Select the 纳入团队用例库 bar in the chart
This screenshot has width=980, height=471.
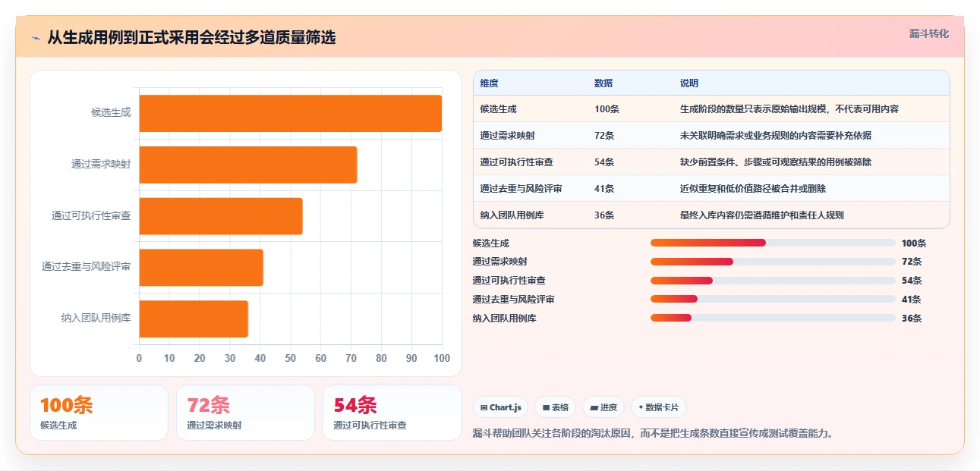click(194, 319)
